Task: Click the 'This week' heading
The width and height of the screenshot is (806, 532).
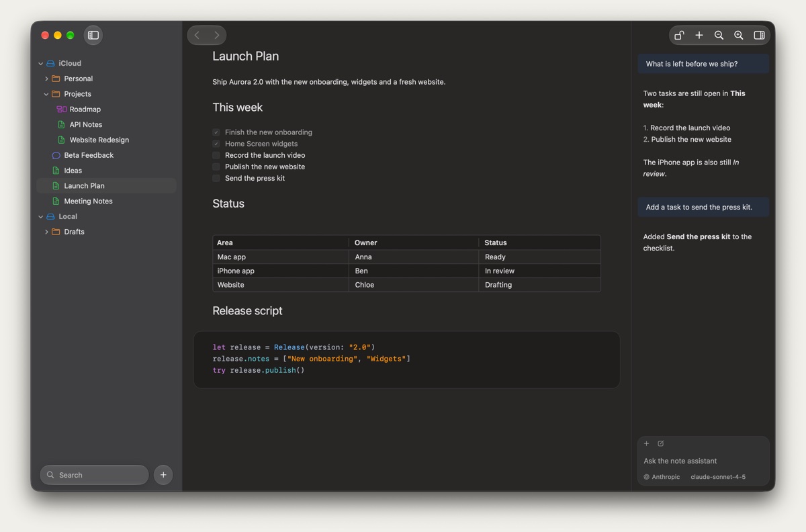Action: [237, 107]
